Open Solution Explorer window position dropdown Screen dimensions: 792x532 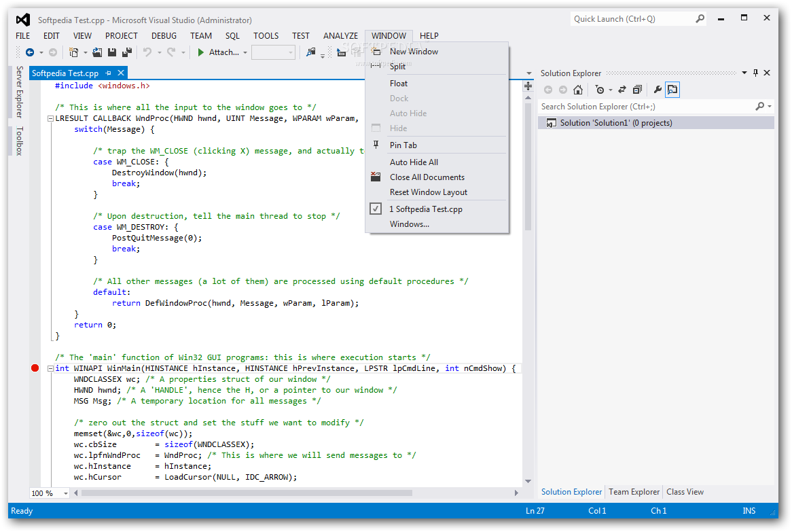click(x=744, y=73)
